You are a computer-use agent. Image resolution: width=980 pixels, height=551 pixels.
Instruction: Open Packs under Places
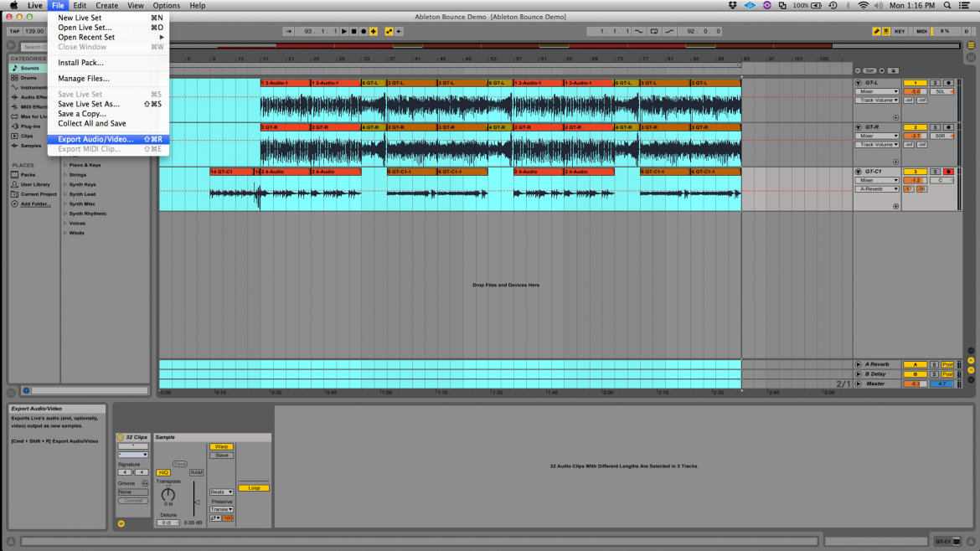[x=28, y=175]
